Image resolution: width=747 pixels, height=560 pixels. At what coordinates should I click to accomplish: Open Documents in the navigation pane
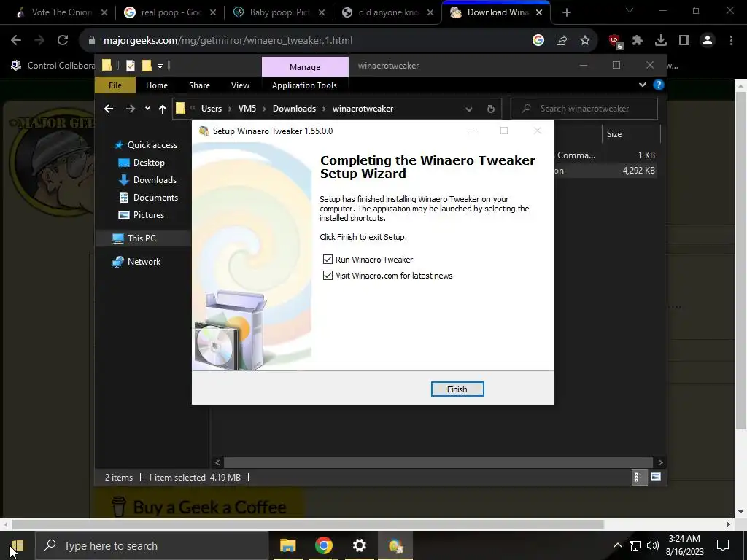click(147, 197)
